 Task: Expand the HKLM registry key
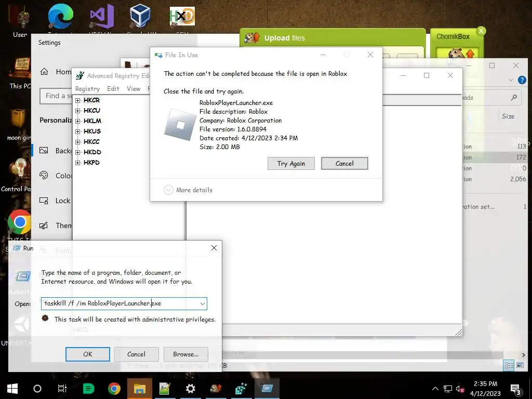click(78, 121)
